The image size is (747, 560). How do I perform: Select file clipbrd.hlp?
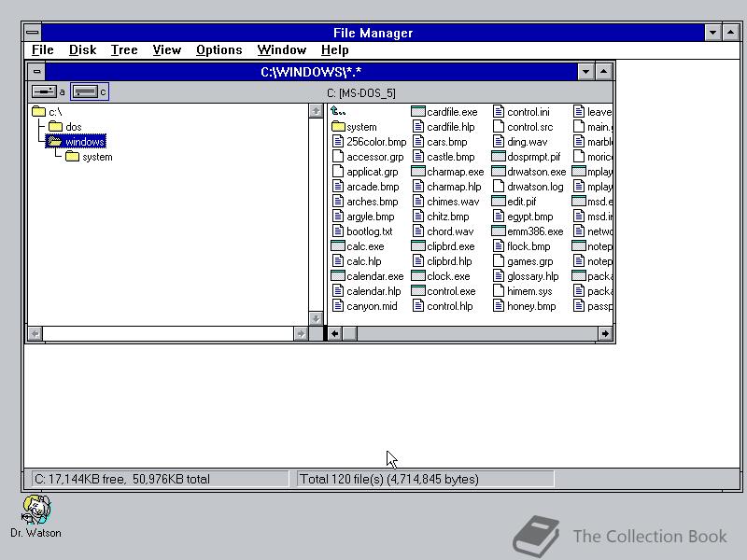click(442, 261)
